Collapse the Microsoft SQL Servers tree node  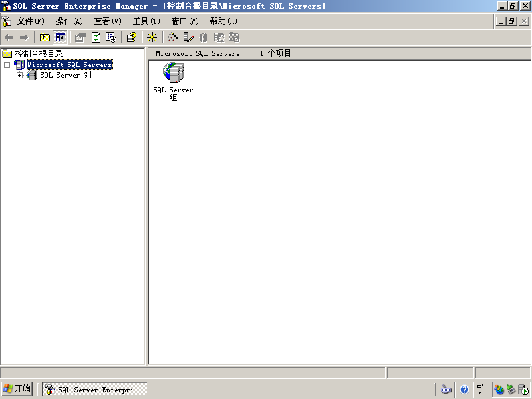coord(7,65)
